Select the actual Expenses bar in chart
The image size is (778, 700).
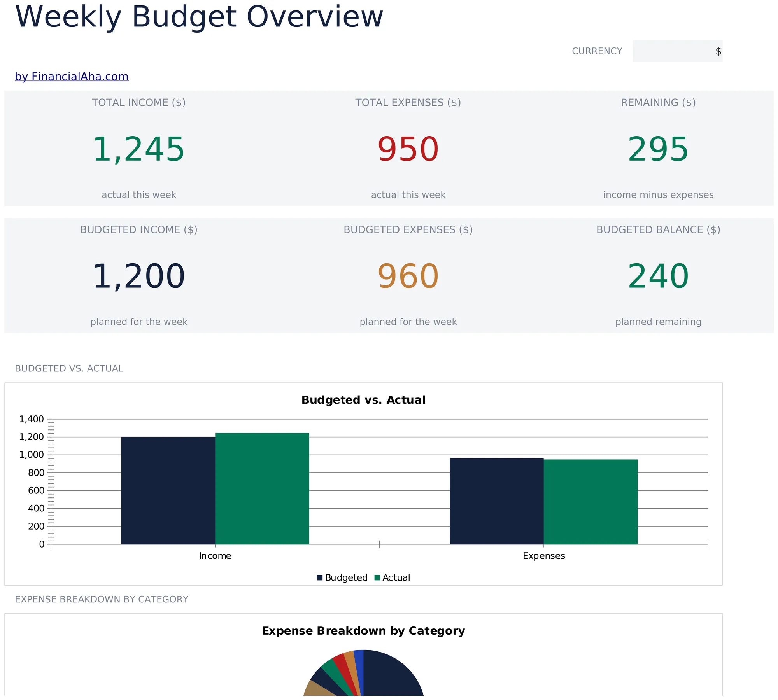click(x=591, y=502)
